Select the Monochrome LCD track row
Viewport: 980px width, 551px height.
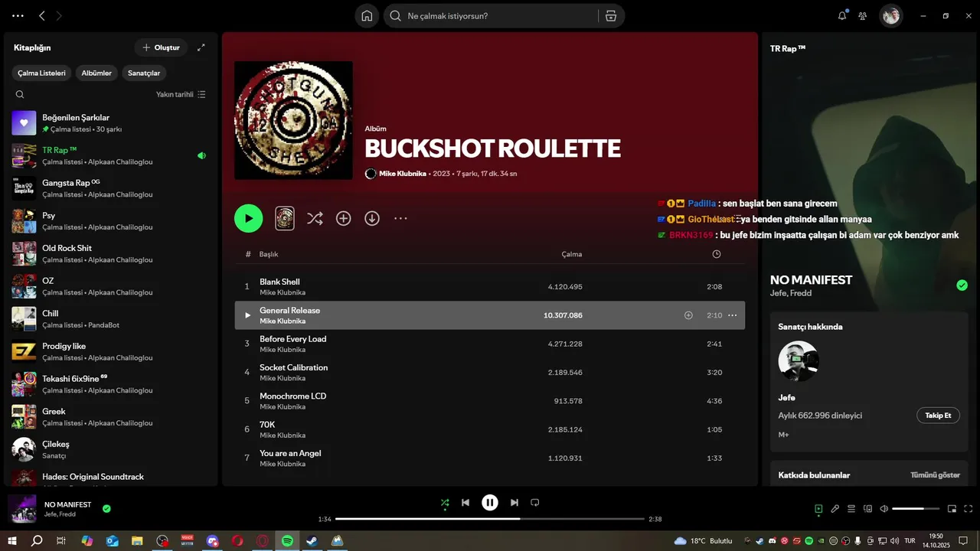490,401
